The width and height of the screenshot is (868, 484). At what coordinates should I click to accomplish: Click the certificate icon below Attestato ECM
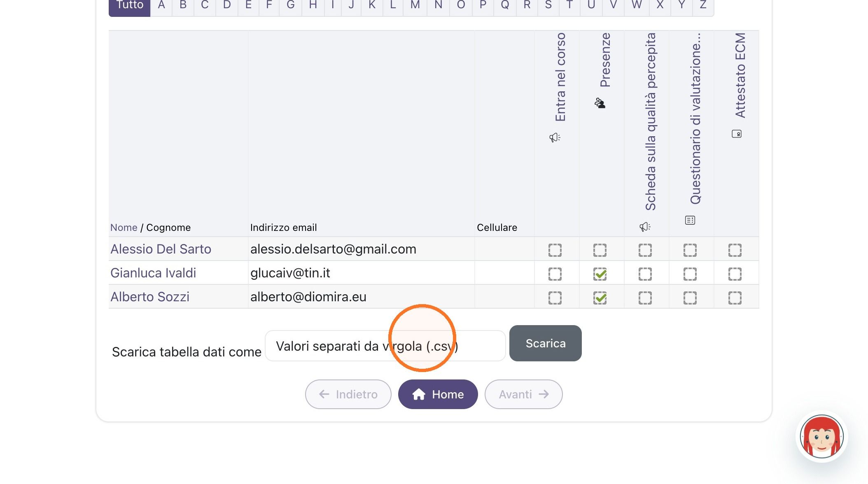pyautogui.click(x=737, y=134)
